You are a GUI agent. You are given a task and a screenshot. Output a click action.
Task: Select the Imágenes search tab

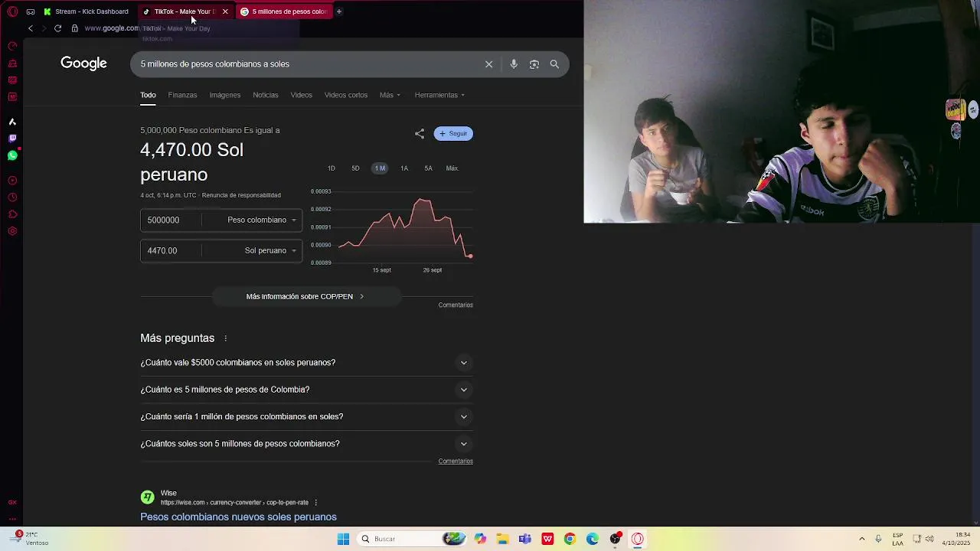pos(225,95)
